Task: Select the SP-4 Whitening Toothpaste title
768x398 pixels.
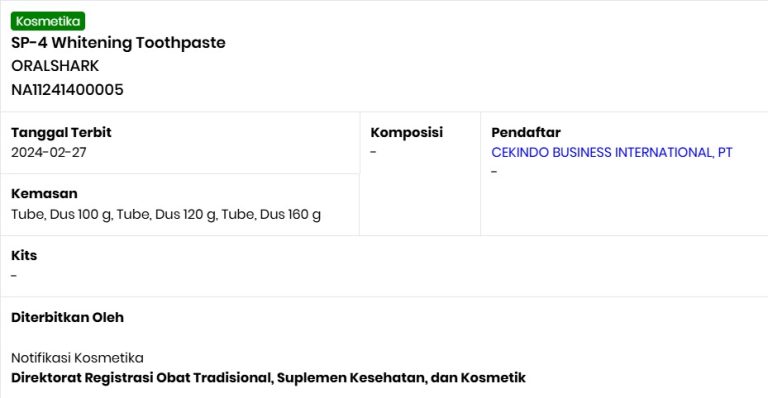Action: point(118,43)
